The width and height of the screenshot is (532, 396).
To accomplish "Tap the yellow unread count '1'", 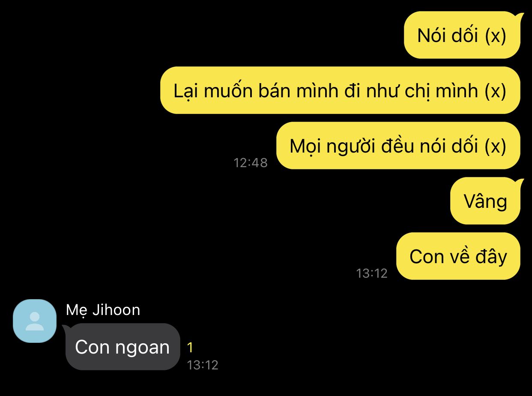I will 190,348.
